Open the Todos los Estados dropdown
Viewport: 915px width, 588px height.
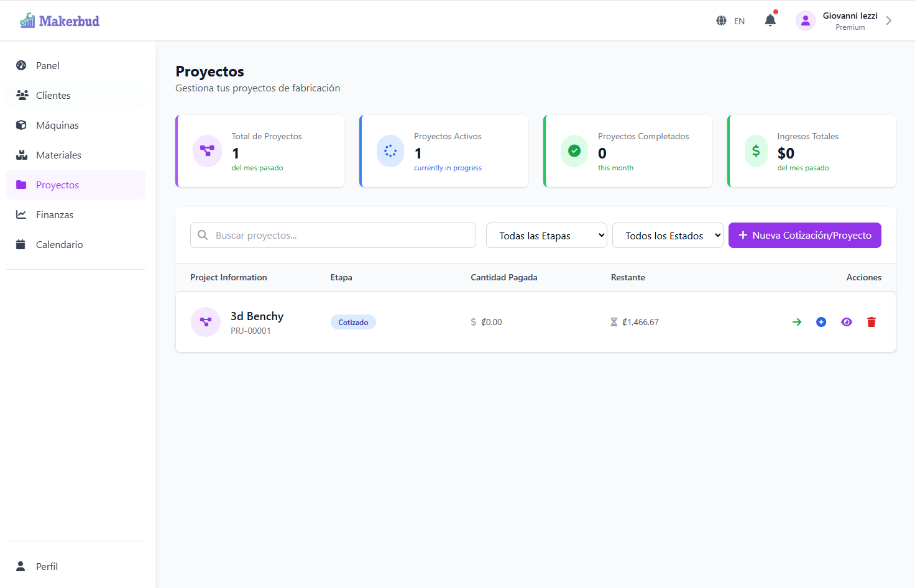click(x=668, y=236)
